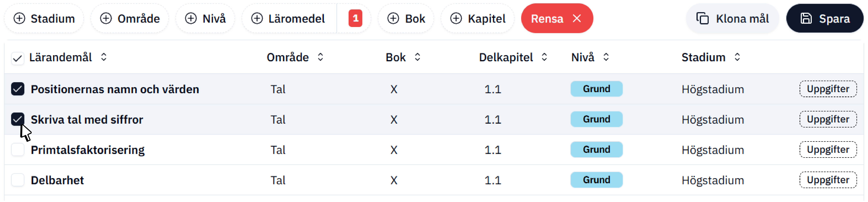Click the plus icon on the Nivå filter

pyautogui.click(x=191, y=19)
